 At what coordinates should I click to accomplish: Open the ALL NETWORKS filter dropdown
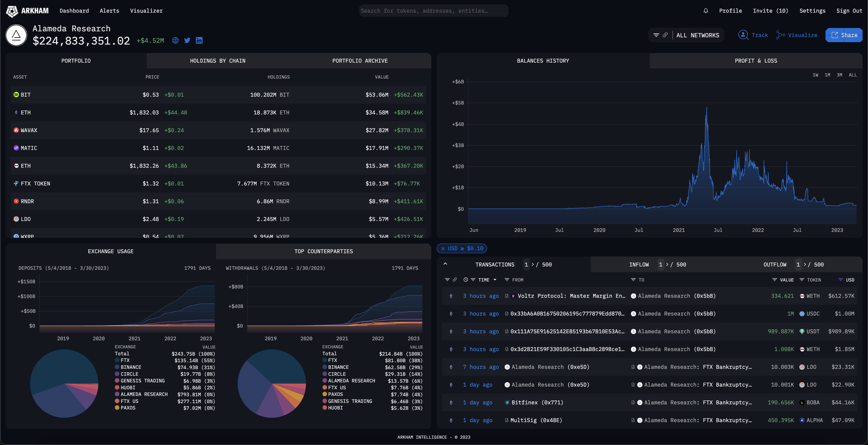point(697,35)
